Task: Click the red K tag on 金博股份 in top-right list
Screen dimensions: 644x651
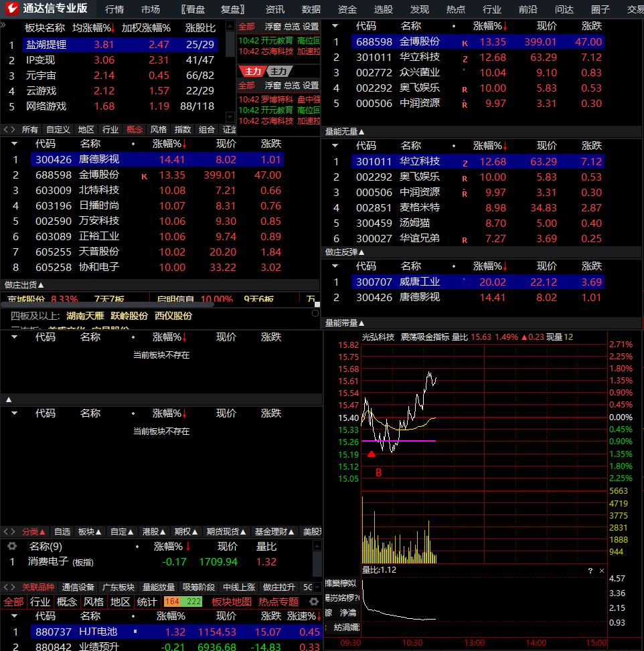Action: pos(465,43)
